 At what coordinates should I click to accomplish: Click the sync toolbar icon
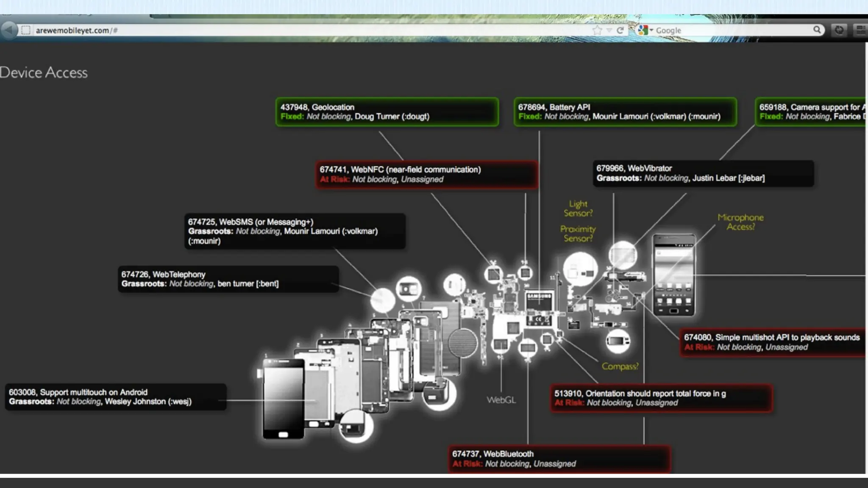(839, 30)
